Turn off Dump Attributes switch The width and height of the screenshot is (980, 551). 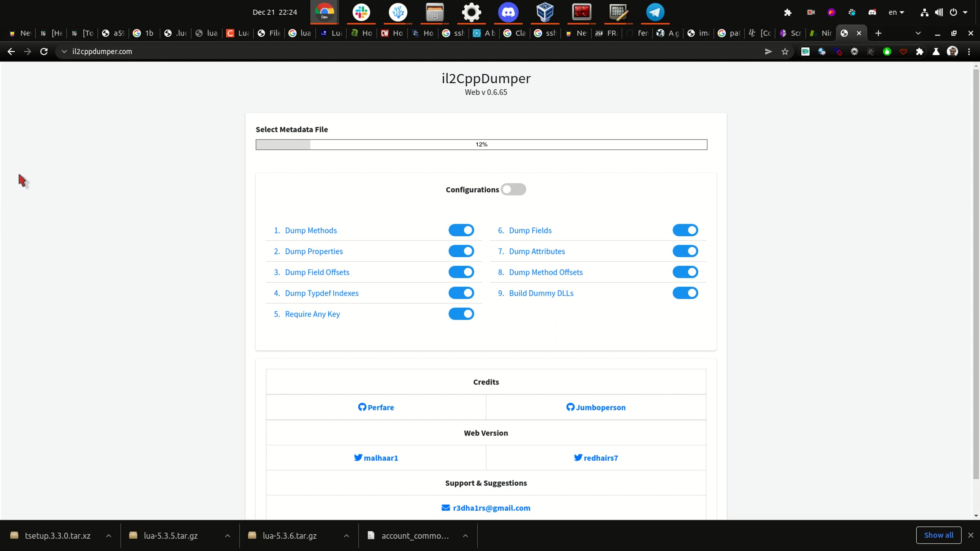click(x=686, y=251)
